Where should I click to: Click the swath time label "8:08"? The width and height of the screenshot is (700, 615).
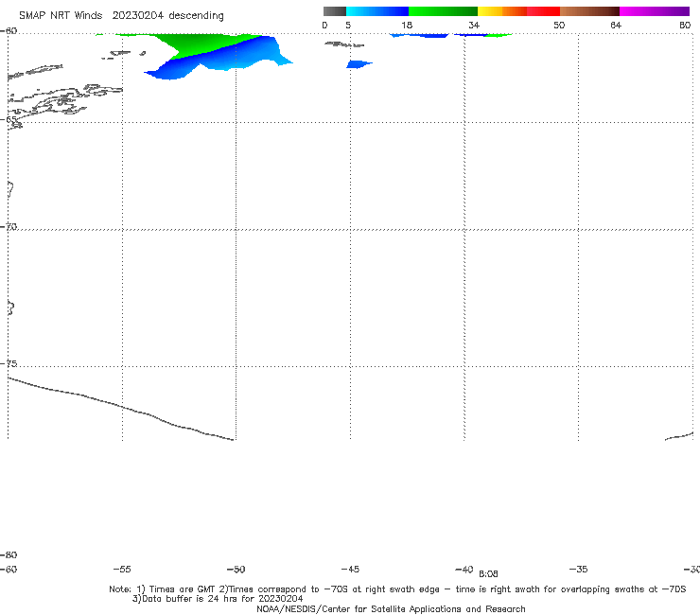click(x=488, y=574)
